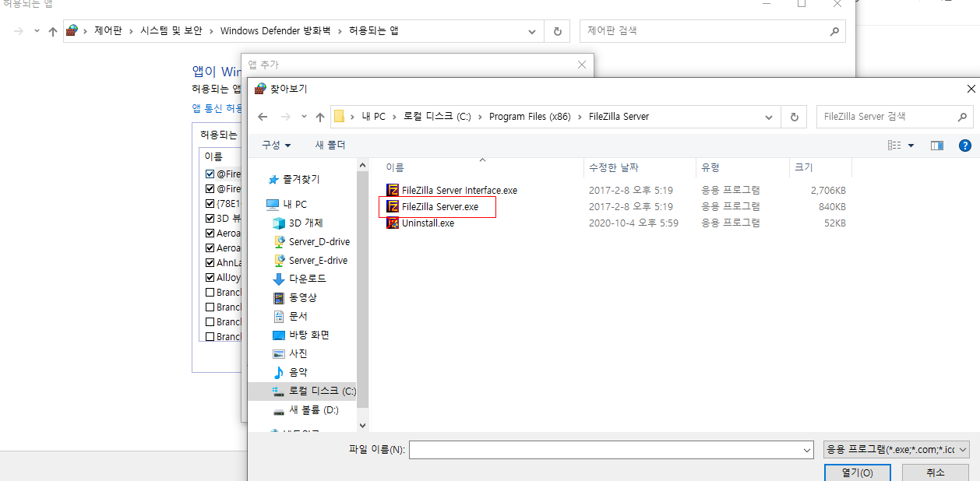Click Windows Defender 방화벽 breadcrumb

[275, 31]
